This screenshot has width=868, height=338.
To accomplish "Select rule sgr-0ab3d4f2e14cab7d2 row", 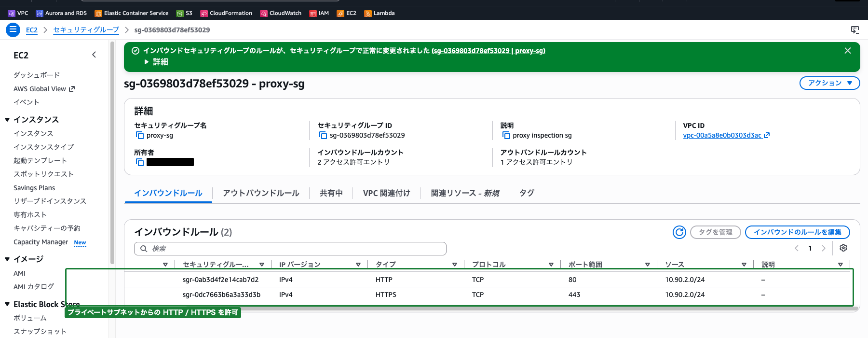I will [487, 280].
